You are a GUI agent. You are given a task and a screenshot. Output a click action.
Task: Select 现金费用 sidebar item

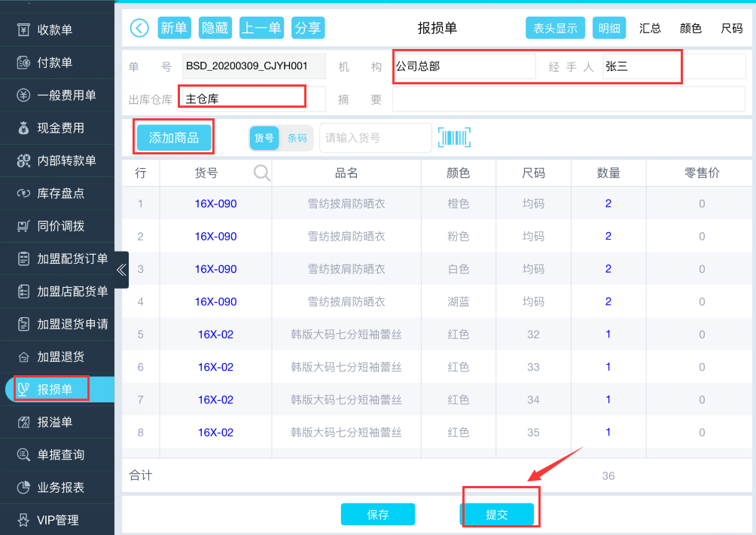click(60, 128)
